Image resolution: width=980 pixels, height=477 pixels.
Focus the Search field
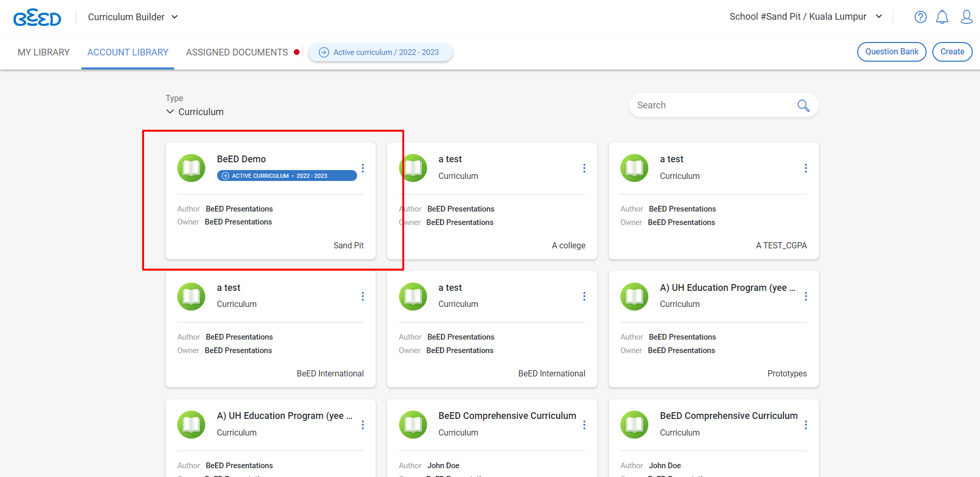point(723,105)
